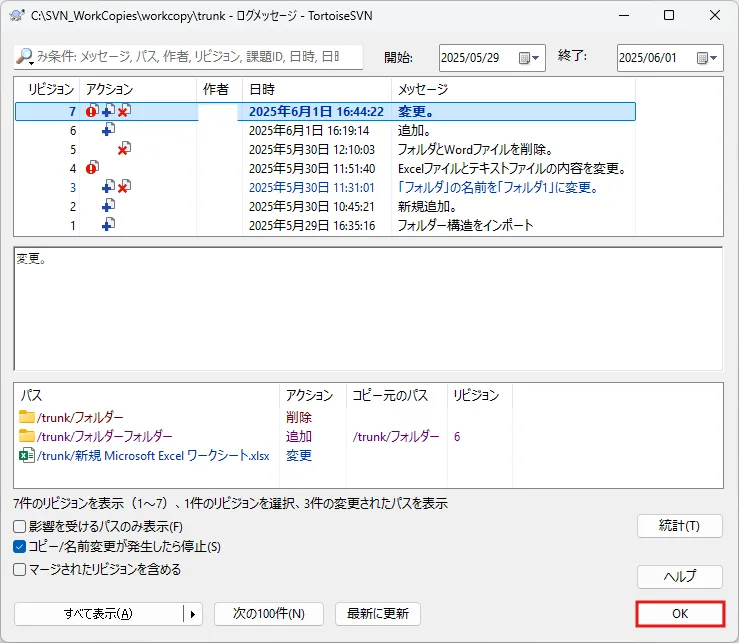This screenshot has height=643, width=739.
Task: Select path /trunk/新規 Microsoft Excel ワークシート.xlsx
Action: coord(153,456)
